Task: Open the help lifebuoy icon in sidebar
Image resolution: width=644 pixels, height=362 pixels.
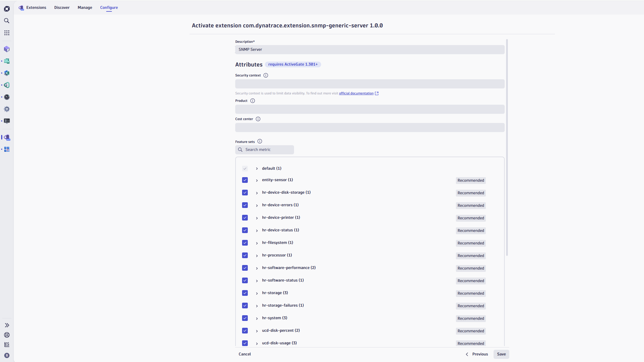Action: 7,335
